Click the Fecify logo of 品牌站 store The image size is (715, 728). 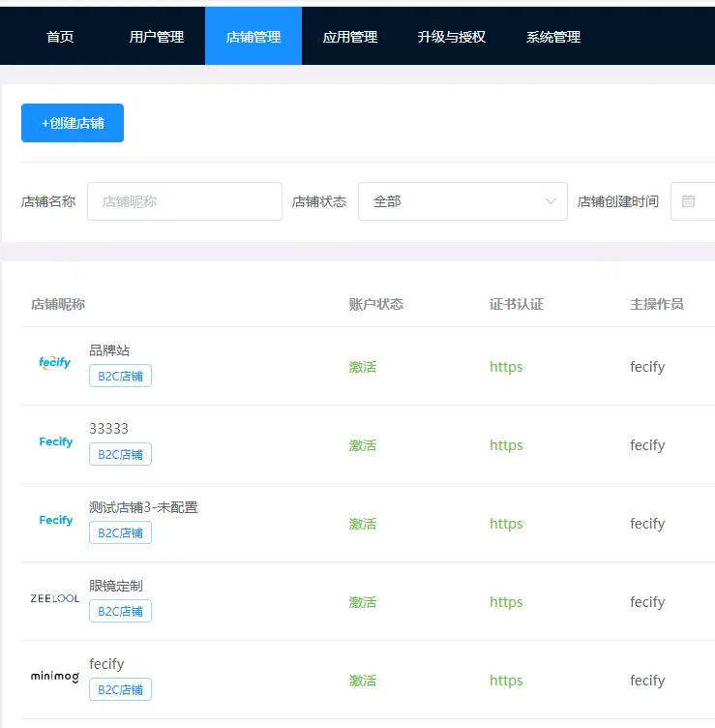pos(55,364)
